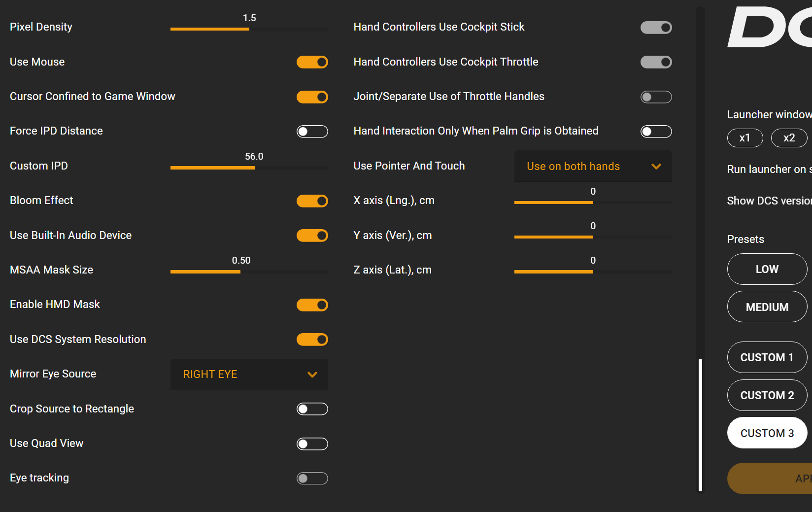
Task: Toggle Hand Interaction Only When Palm Grip
Action: click(656, 132)
